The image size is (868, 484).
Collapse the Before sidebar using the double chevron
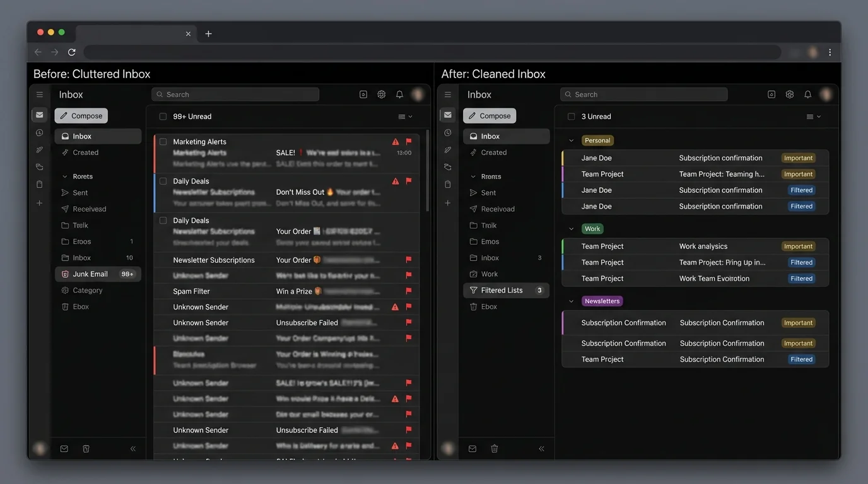(x=133, y=449)
